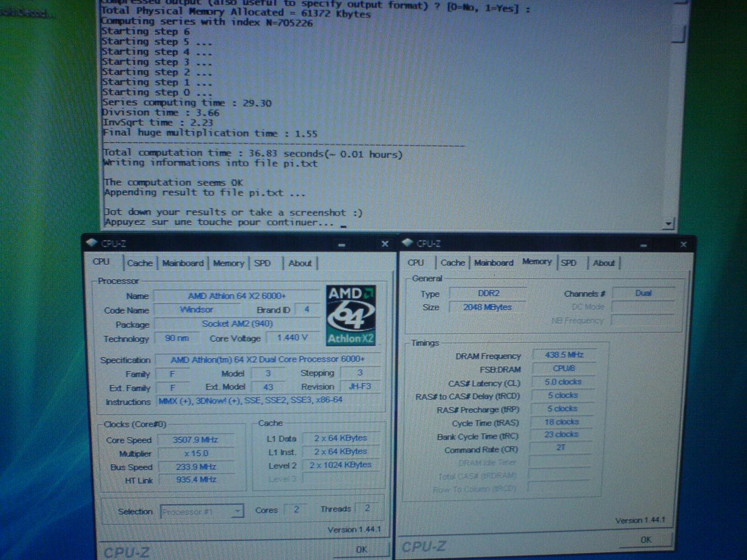Click right CPU-Z window title icon

pyautogui.click(x=407, y=243)
